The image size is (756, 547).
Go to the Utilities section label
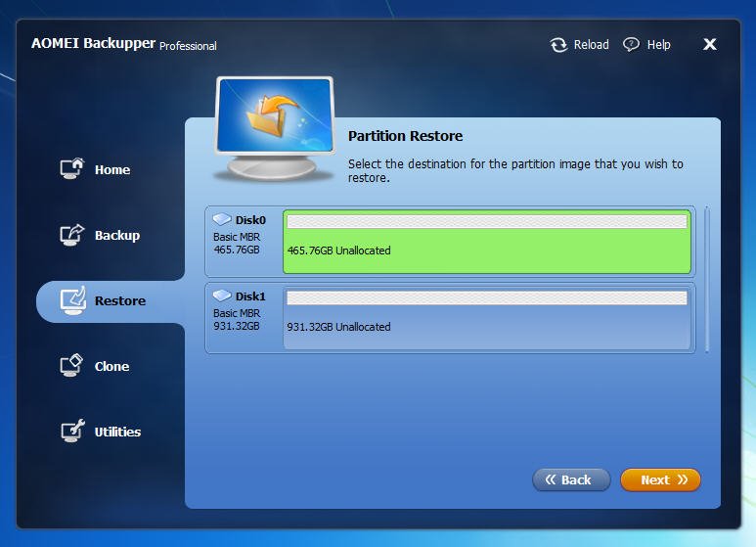click(117, 432)
